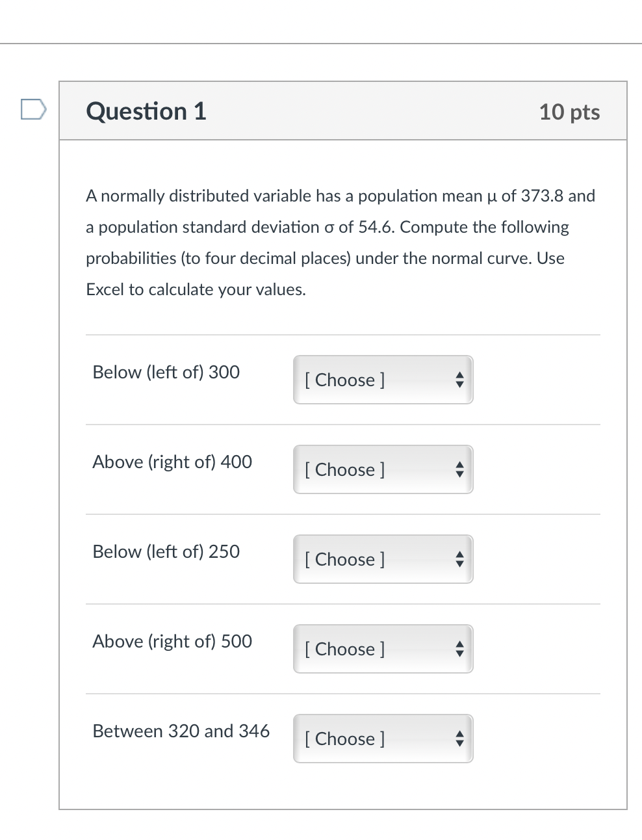Click the Above (right of) 500 row label

172,642
